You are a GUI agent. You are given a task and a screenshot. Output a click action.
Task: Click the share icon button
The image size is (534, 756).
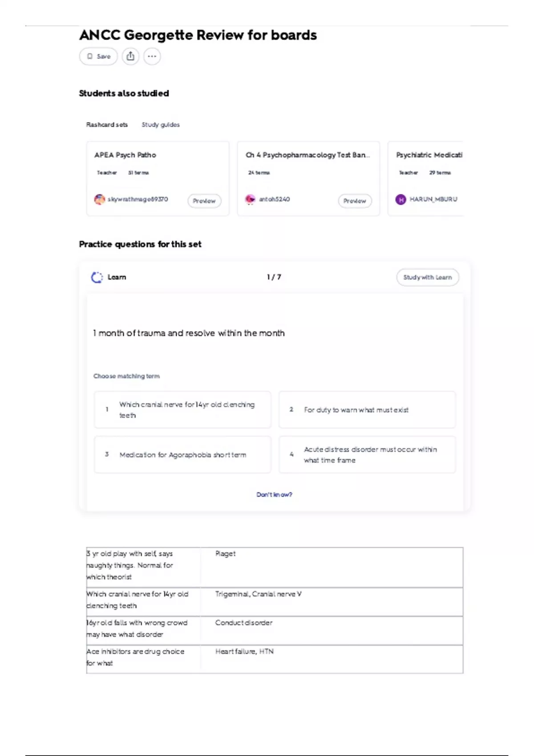pyautogui.click(x=130, y=56)
